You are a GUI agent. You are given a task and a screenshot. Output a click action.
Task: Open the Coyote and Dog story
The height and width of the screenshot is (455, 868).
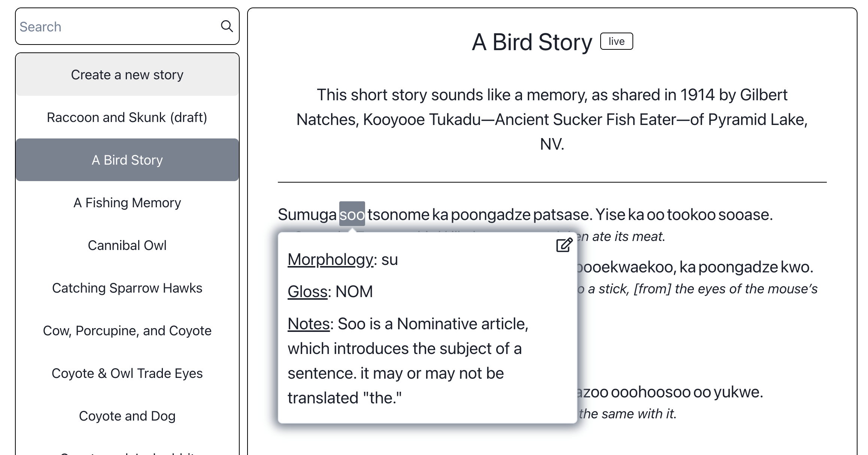coord(127,416)
